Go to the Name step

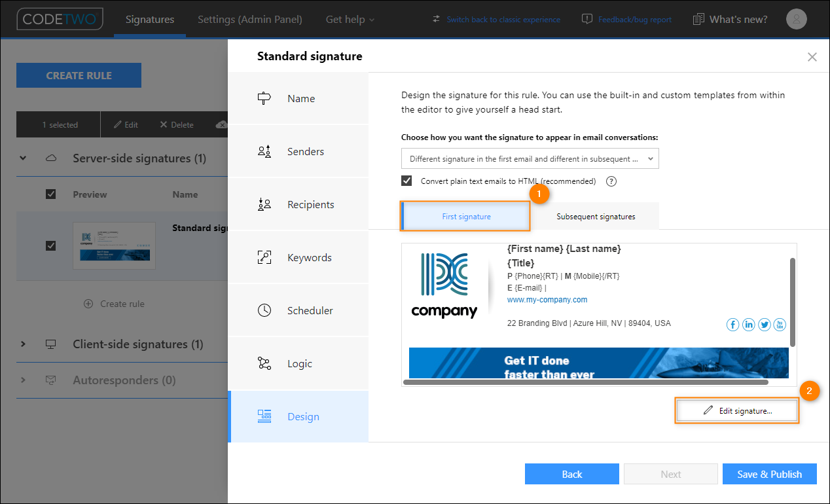(298, 98)
